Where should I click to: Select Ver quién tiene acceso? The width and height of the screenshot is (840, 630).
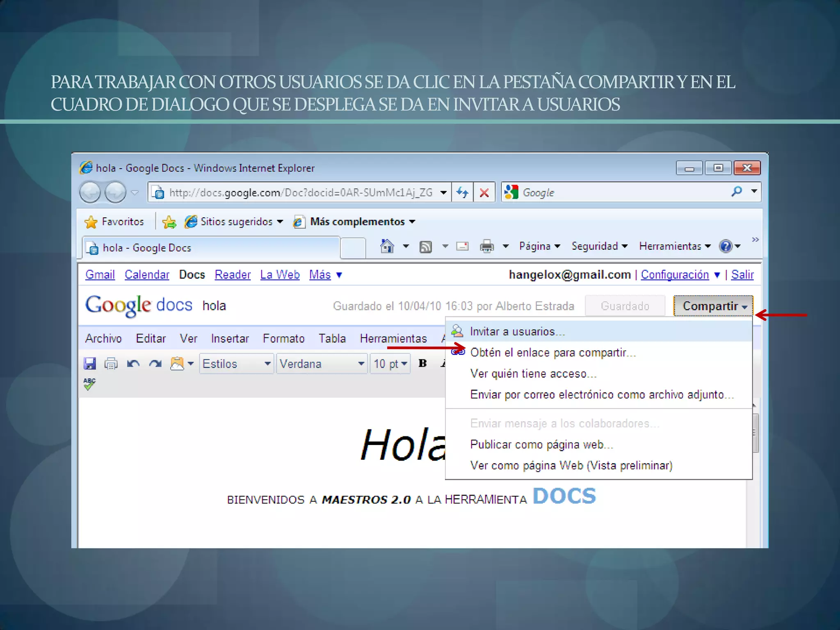(x=599, y=374)
